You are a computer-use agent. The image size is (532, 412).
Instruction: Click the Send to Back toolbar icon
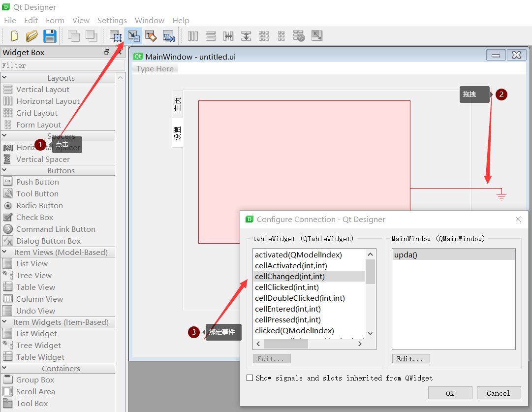coord(74,36)
